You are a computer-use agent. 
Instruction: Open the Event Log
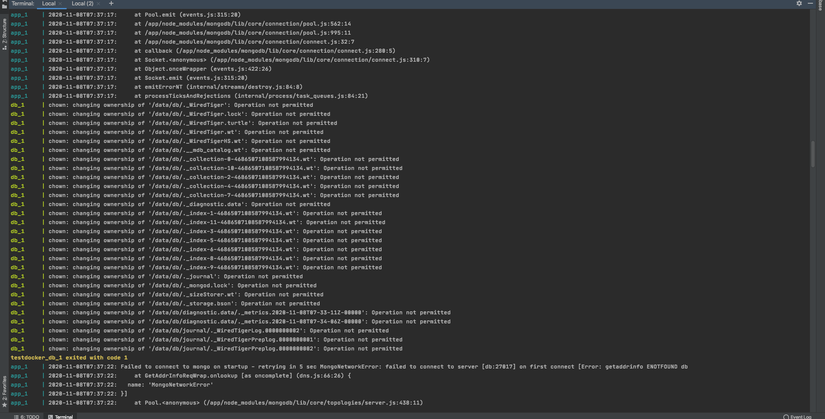point(798,416)
